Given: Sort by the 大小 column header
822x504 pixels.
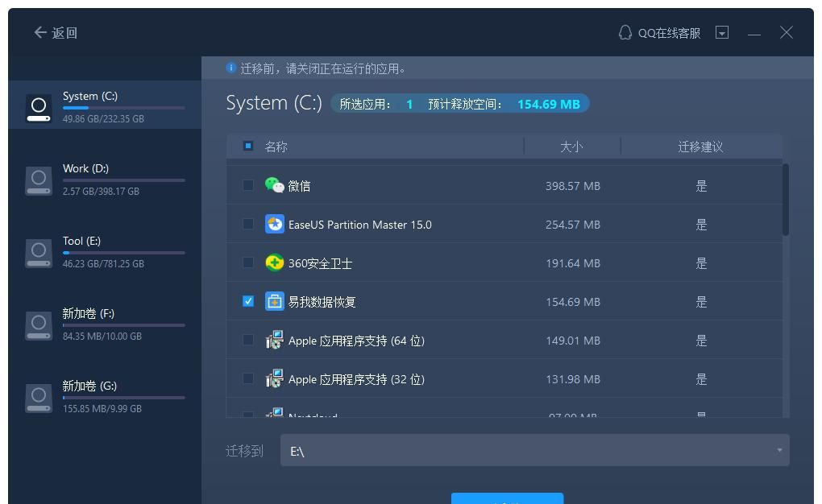Looking at the screenshot, I should (x=571, y=147).
